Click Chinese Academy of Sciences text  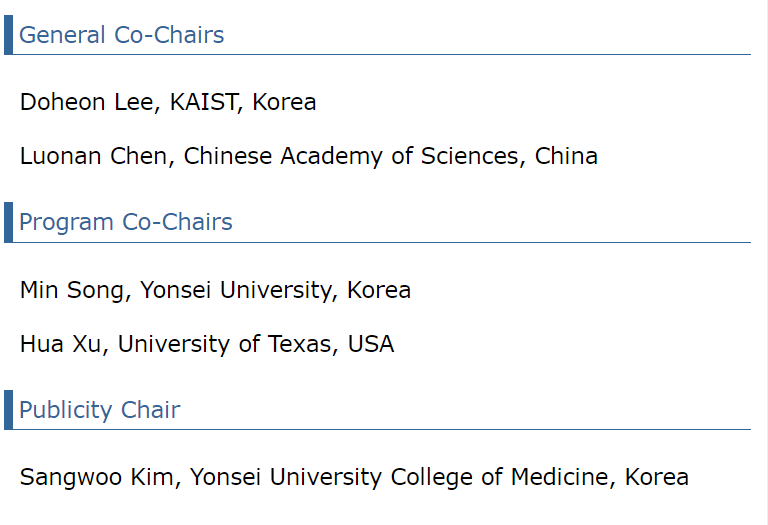[351, 156]
